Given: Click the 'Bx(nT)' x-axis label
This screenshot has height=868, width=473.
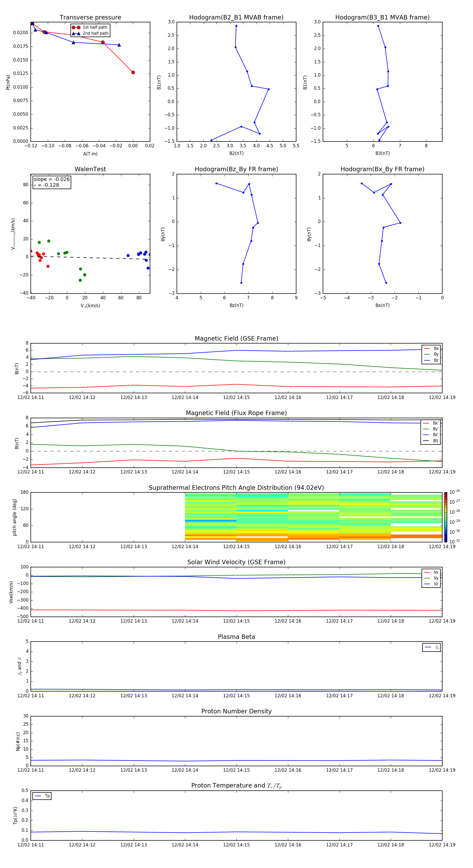Looking at the screenshot, I should pyautogui.click(x=382, y=305).
